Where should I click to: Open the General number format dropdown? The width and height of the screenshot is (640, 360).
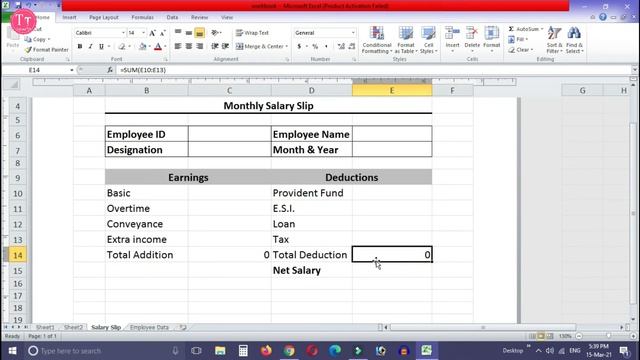(353, 33)
